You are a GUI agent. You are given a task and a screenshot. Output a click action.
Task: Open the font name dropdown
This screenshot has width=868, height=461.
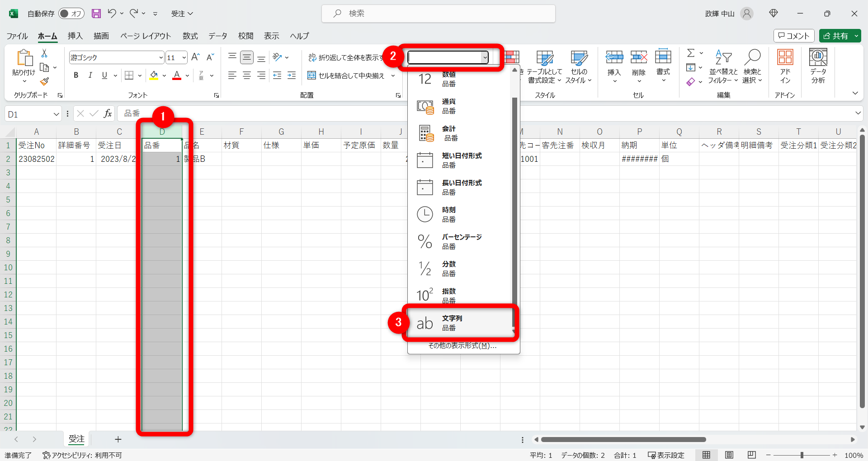pyautogui.click(x=160, y=57)
